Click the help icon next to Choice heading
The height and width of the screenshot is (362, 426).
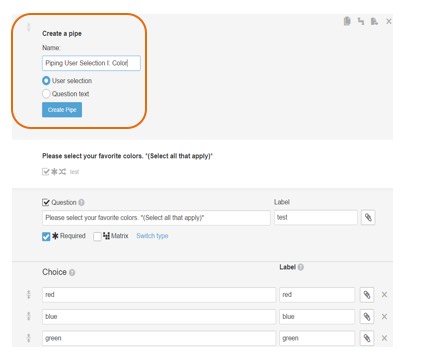(x=72, y=273)
